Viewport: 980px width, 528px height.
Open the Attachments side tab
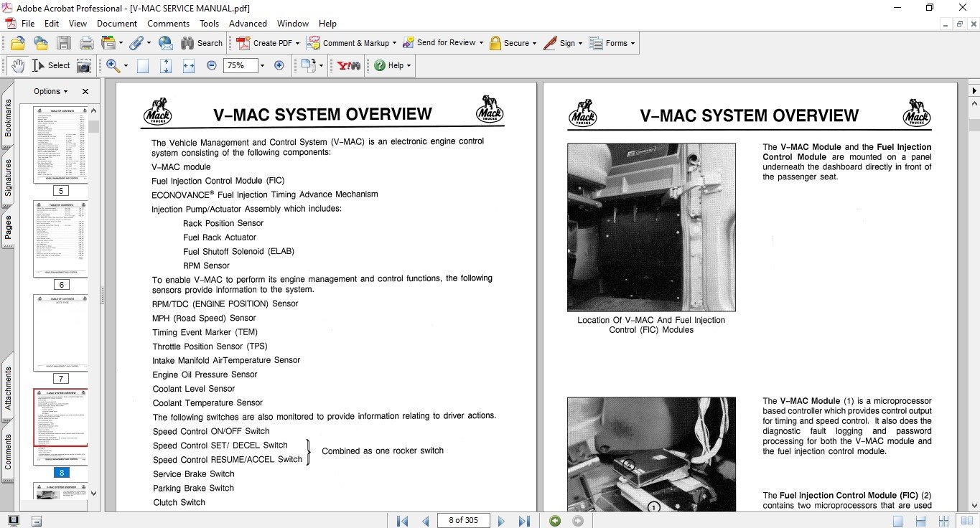[x=8, y=387]
